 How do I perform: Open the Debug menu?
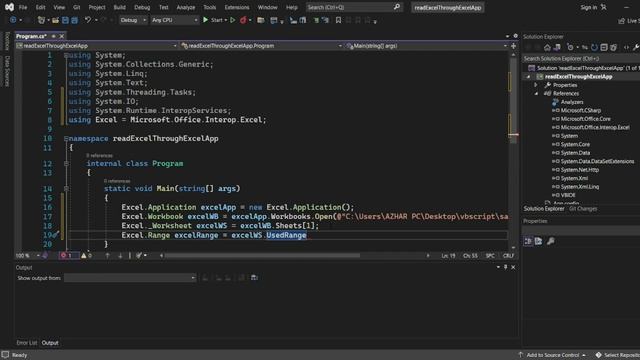tap(142, 7)
